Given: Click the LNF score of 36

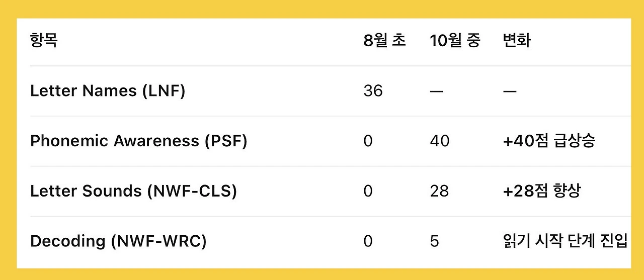Looking at the screenshot, I should pos(373,91).
